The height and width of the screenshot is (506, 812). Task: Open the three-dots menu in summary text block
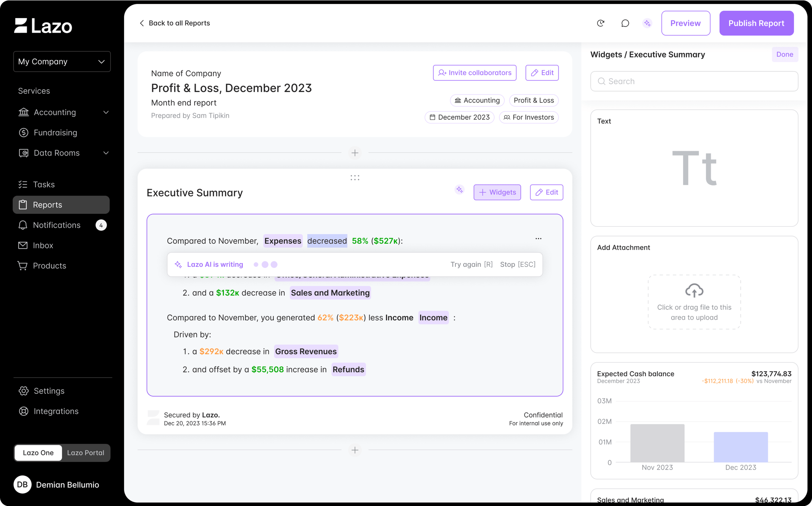[538, 239]
